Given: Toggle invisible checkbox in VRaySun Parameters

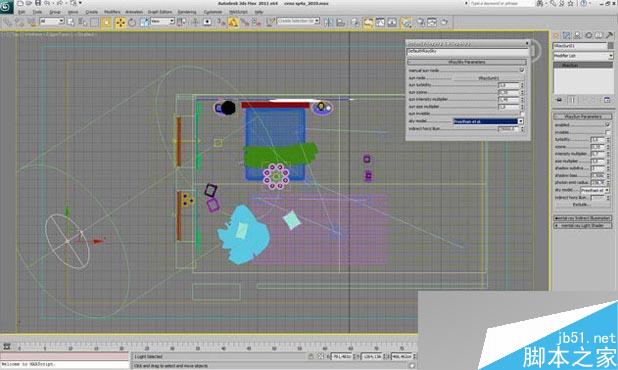Looking at the screenshot, I should (607, 132).
